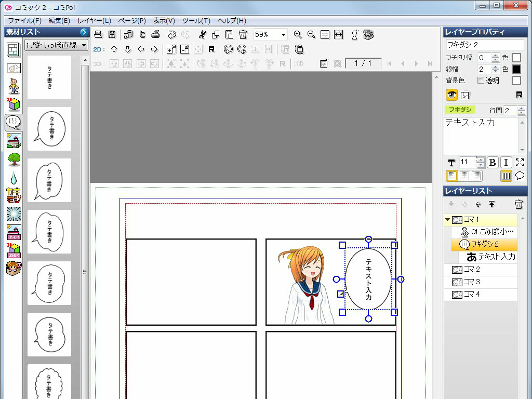The width and height of the screenshot is (532, 399).
Task: Increase font size 11 stepper
Action: [x=481, y=160]
